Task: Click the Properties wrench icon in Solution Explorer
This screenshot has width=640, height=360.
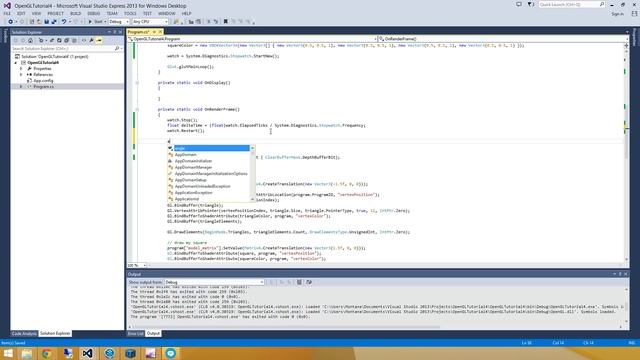Action: [91, 40]
